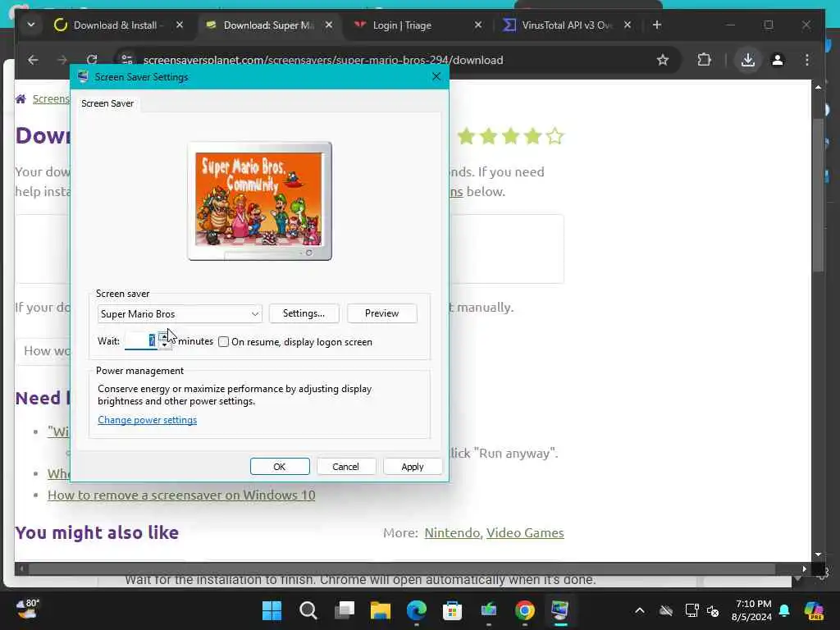Close the VirusTotal API v3 tab

(628, 25)
